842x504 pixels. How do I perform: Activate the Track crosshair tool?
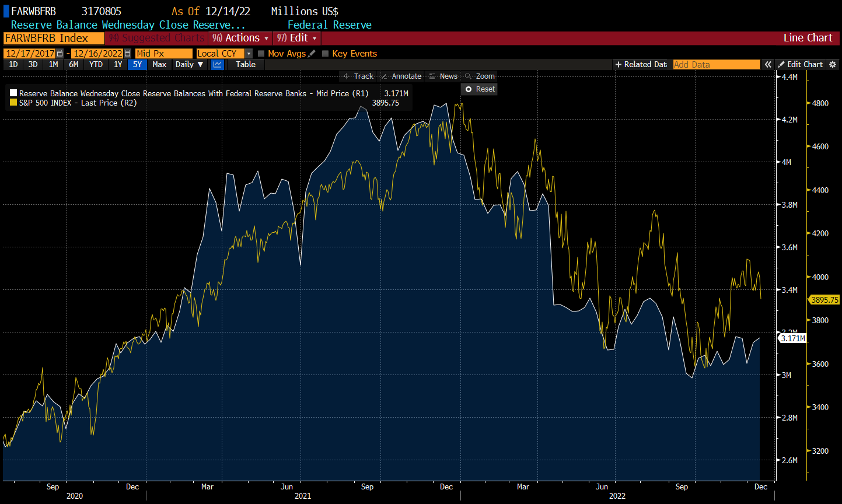pos(358,76)
